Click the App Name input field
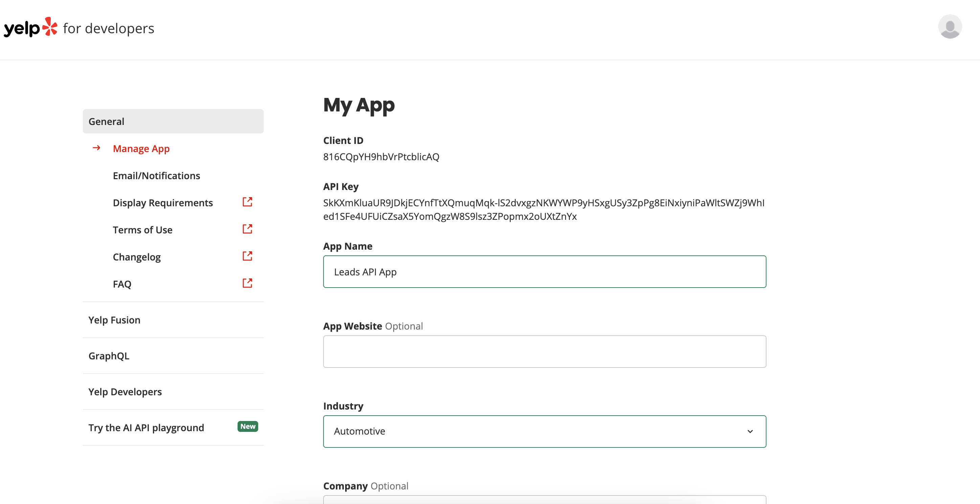Screen dimensions: 980x504 (544, 271)
